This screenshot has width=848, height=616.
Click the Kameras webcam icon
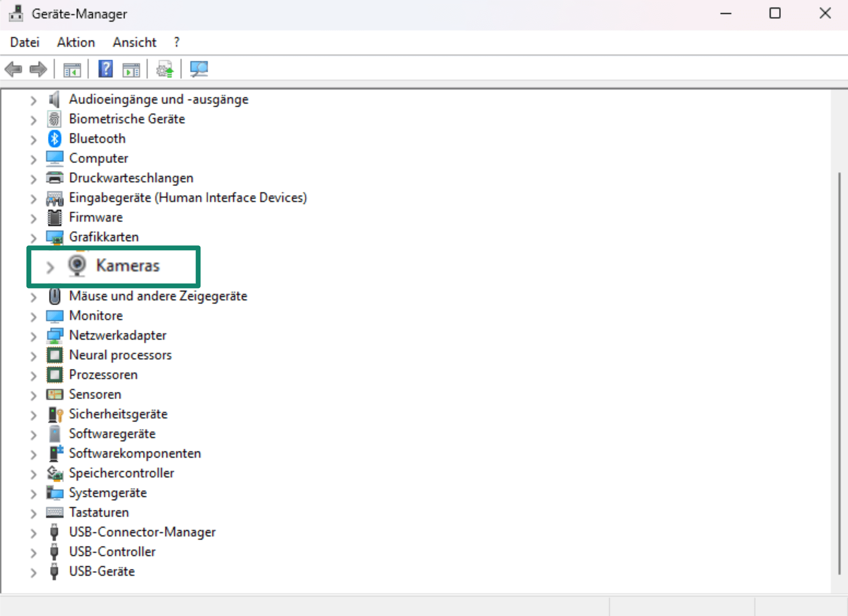pos(77,265)
